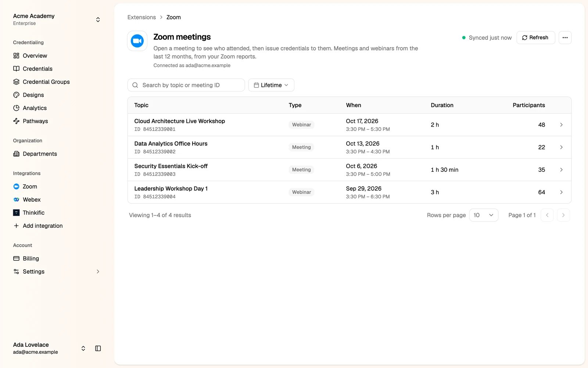Viewport: 588px width, 368px height.
Task: Click the Participants column header
Action: point(528,105)
